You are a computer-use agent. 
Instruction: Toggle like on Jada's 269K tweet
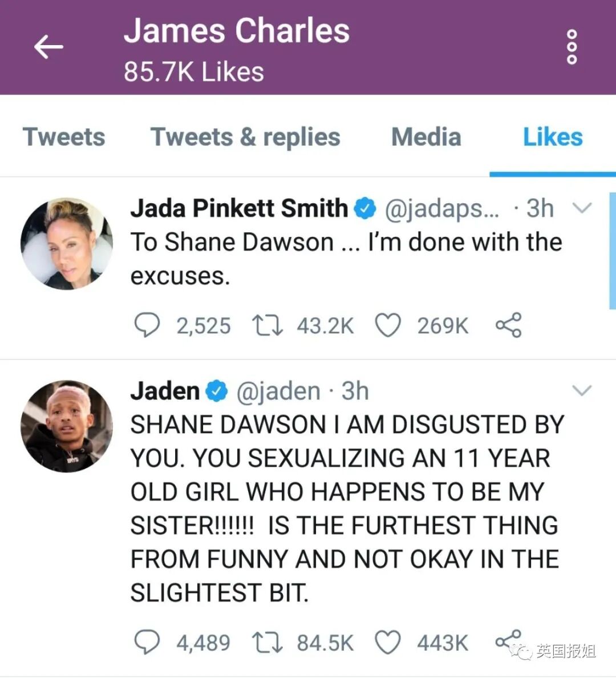pos(388,325)
